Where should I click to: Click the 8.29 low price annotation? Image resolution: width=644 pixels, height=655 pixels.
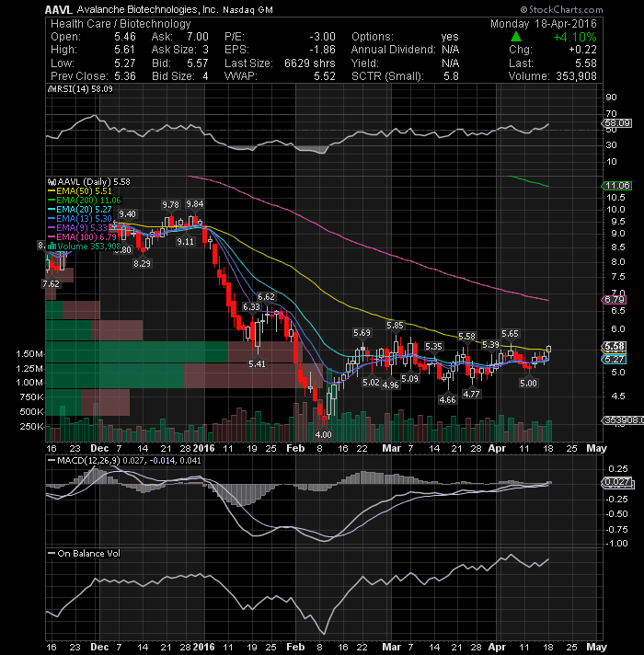coord(142,264)
